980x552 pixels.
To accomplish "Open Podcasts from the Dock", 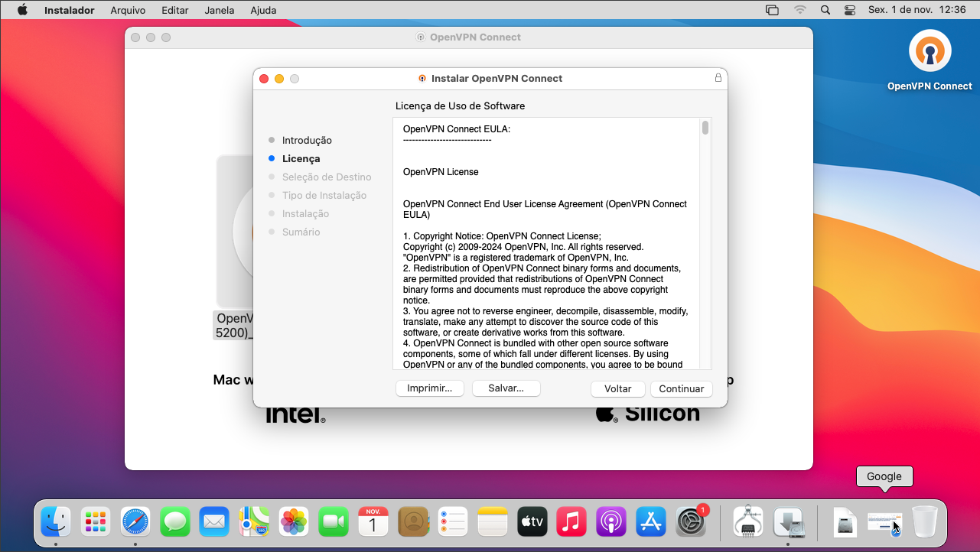I will tap(612, 521).
